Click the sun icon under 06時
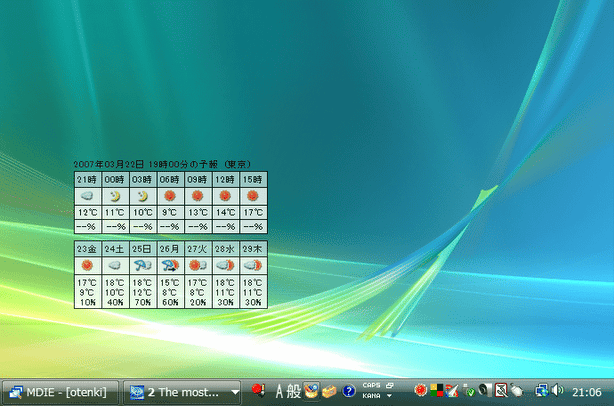 point(170,195)
